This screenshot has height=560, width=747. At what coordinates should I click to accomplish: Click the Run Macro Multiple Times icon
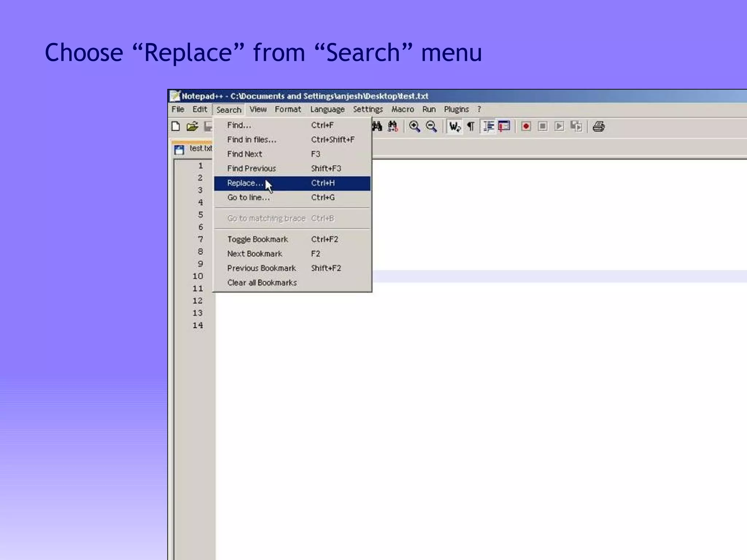[576, 127]
